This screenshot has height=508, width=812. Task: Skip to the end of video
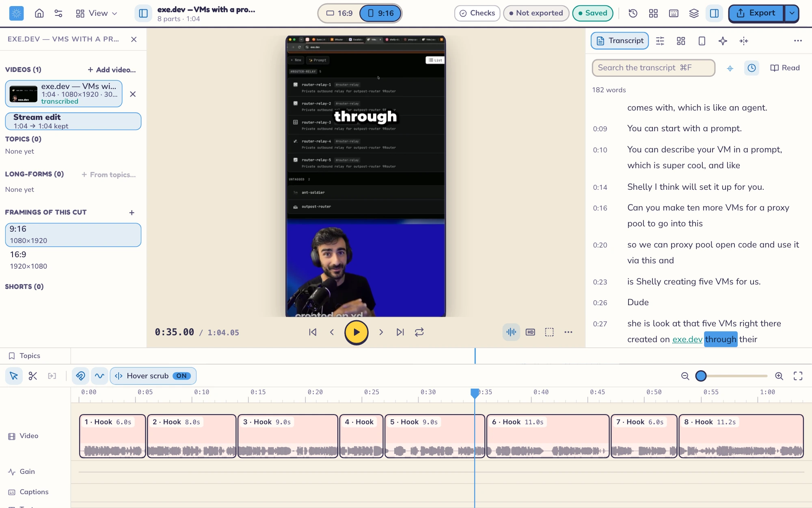[x=400, y=332]
